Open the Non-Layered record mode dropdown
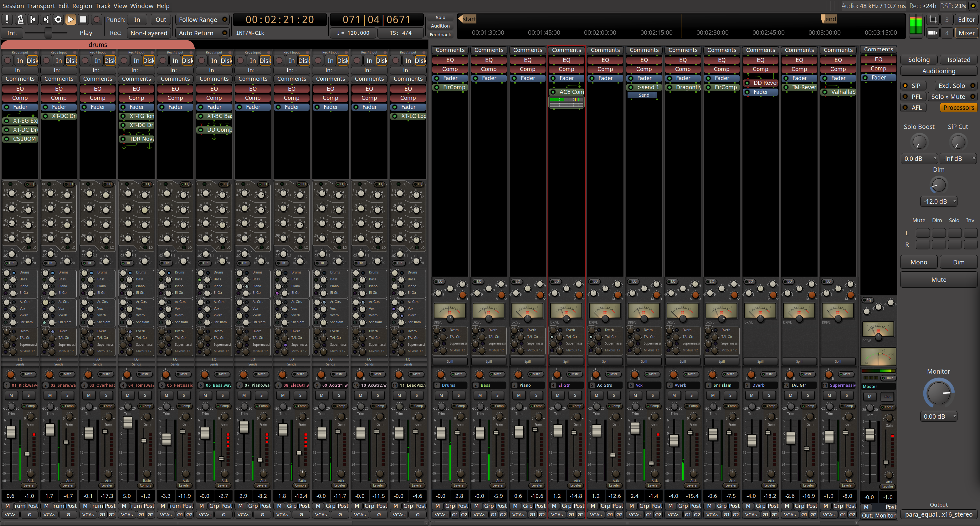 (x=149, y=33)
